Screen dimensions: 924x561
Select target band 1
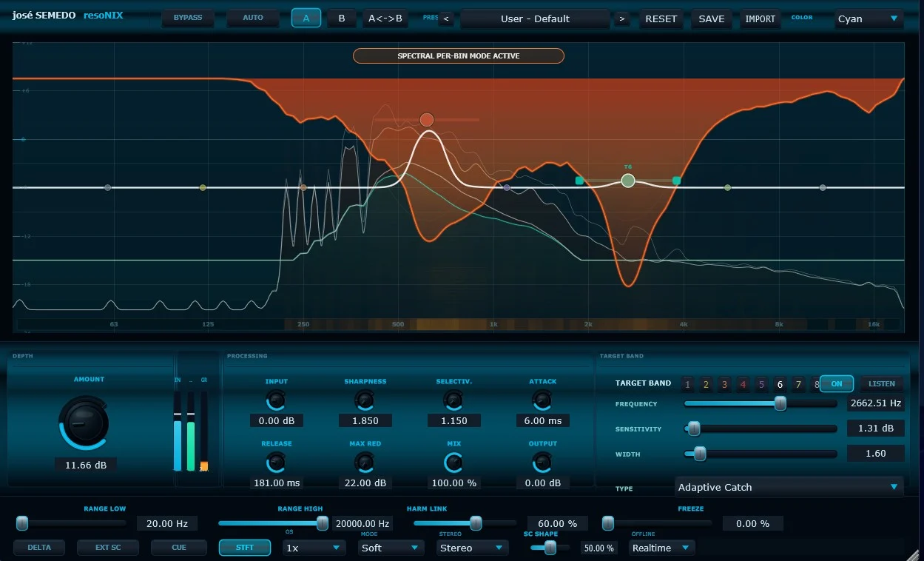click(x=688, y=384)
